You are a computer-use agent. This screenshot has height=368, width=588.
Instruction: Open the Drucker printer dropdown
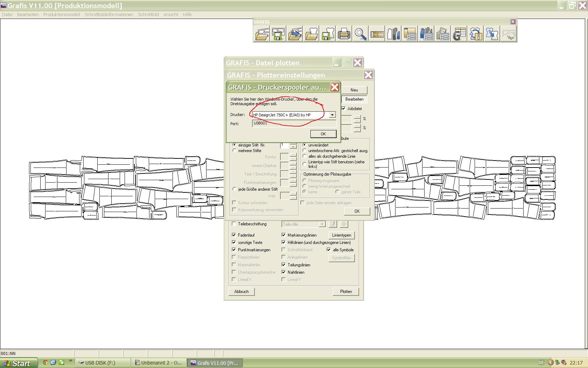click(x=332, y=115)
